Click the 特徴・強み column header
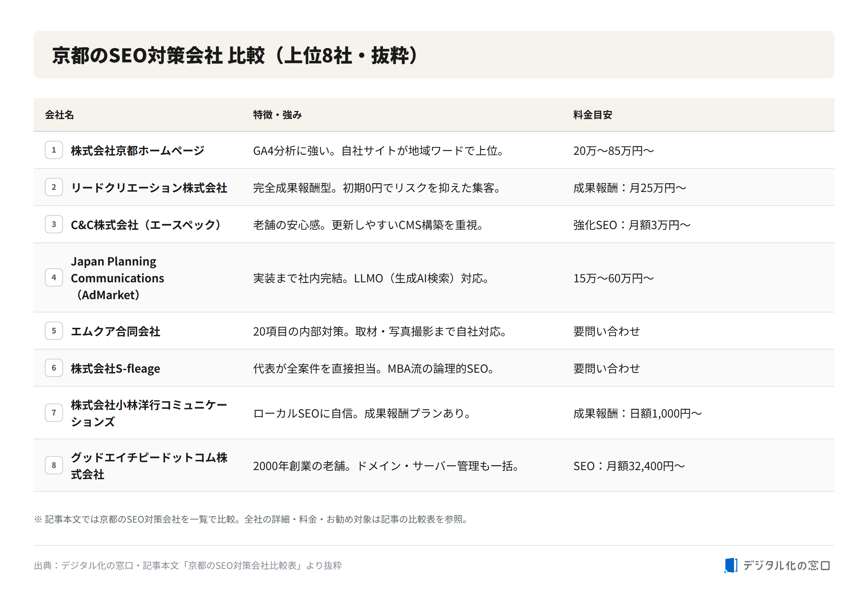Screen dimensions: 868x606 [x=277, y=115]
